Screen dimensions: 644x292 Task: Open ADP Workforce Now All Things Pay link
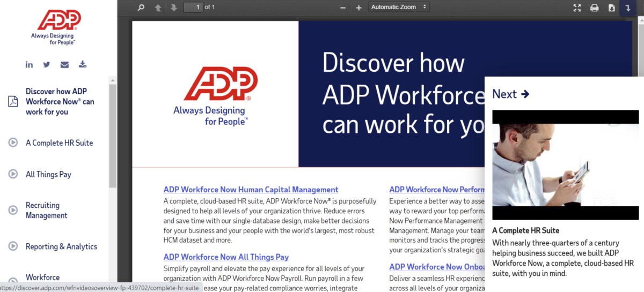coord(226,257)
